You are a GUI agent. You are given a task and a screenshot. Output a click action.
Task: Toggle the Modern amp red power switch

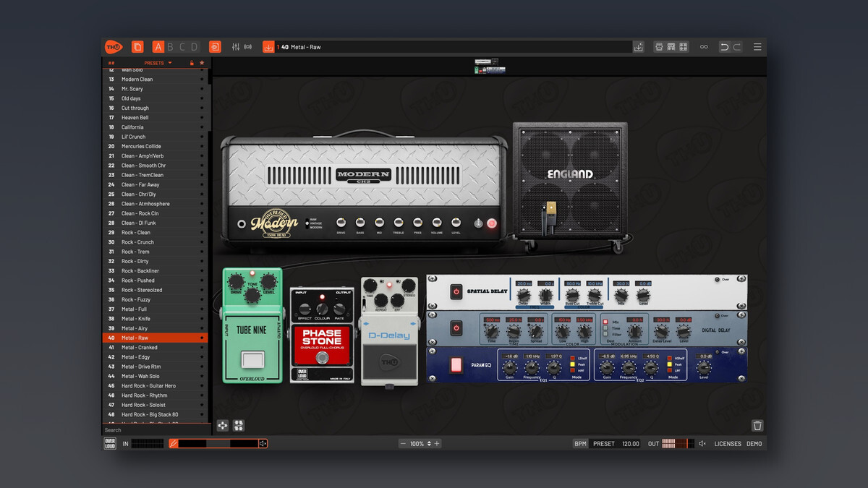pos(492,223)
